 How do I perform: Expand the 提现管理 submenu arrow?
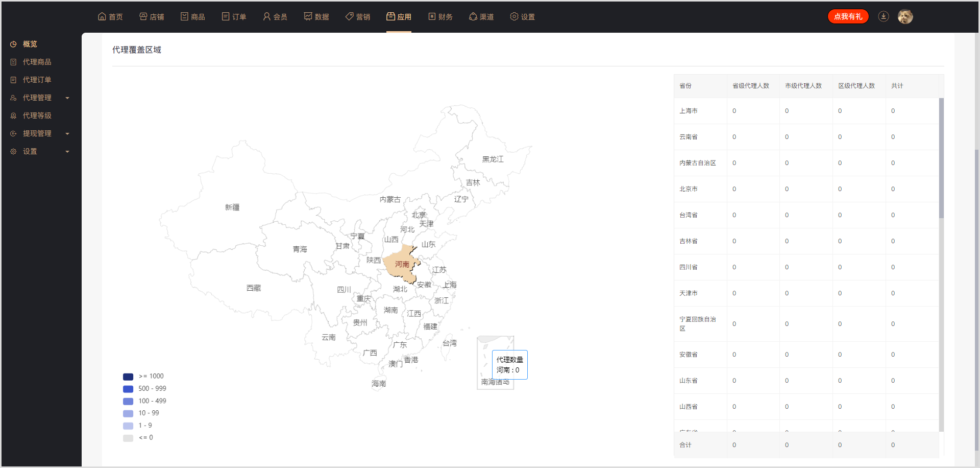coord(67,134)
